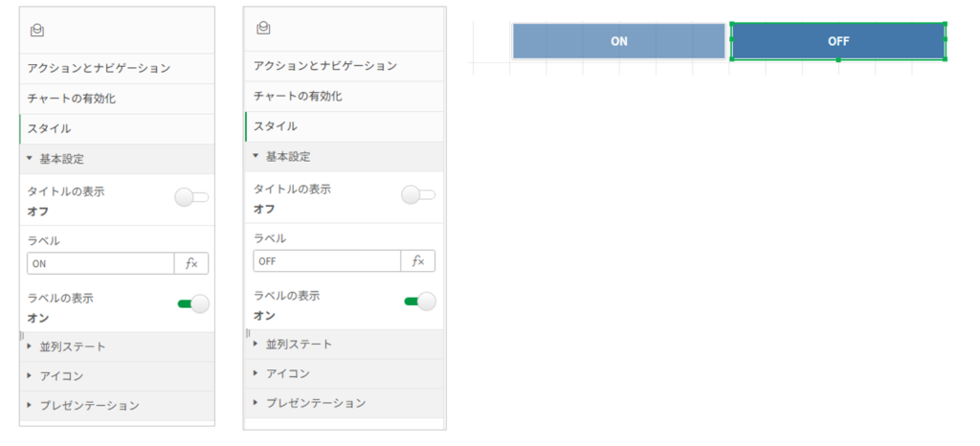This screenshot has height=446, width=980.
Task: Open アクションとナビゲーション in the ON label panel
Action: tap(99, 68)
